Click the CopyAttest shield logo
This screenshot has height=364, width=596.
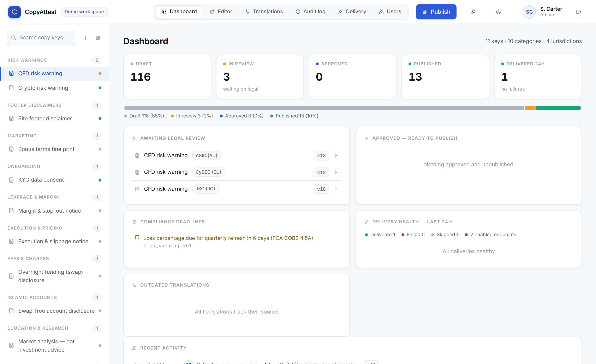pyautogui.click(x=14, y=12)
